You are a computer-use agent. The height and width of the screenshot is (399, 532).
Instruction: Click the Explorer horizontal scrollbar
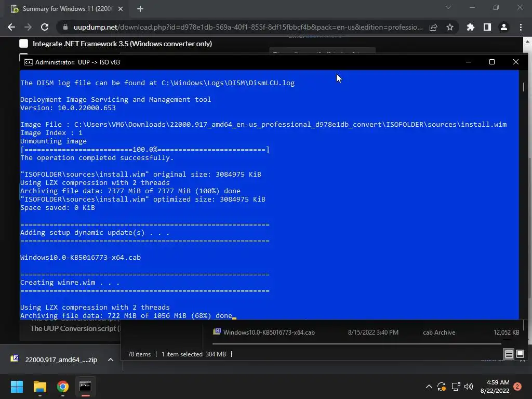(x=356, y=344)
